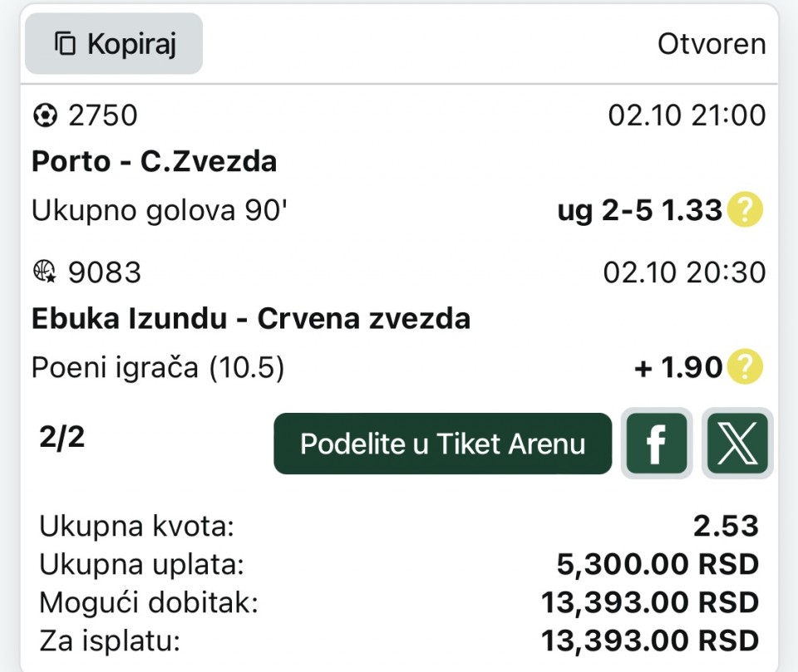The width and height of the screenshot is (798, 672).
Task: Open help for + 1.90 odds
Action: coord(744,367)
